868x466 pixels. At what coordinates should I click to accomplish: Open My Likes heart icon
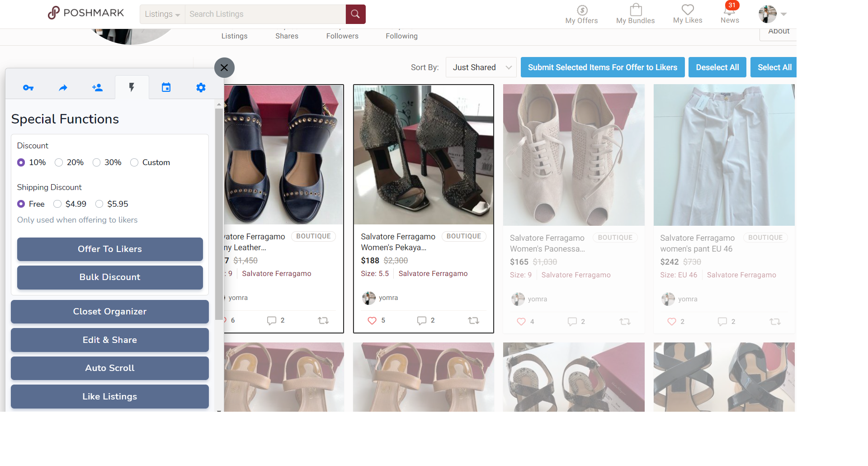click(x=687, y=14)
